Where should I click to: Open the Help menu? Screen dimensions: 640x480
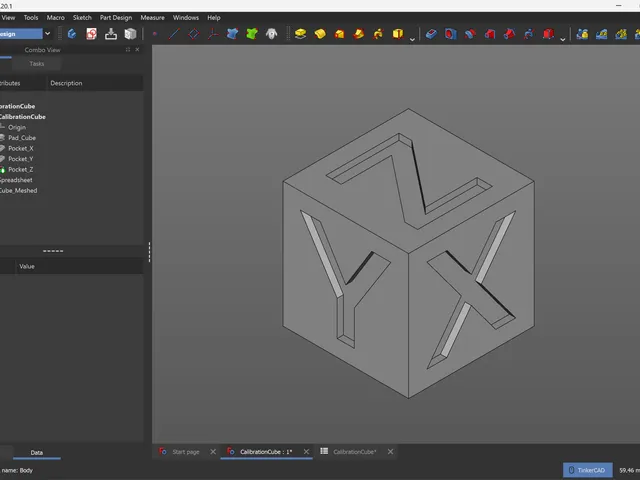coord(213,18)
